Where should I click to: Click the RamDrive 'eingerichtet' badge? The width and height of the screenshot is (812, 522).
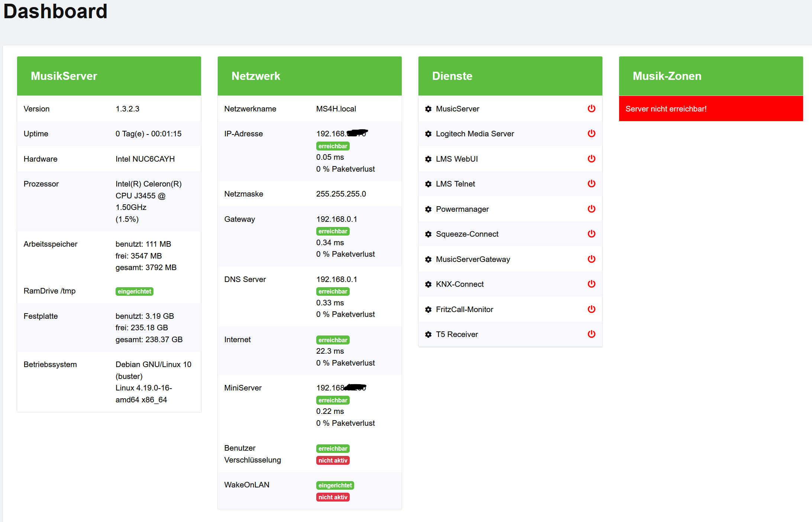pos(134,291)
